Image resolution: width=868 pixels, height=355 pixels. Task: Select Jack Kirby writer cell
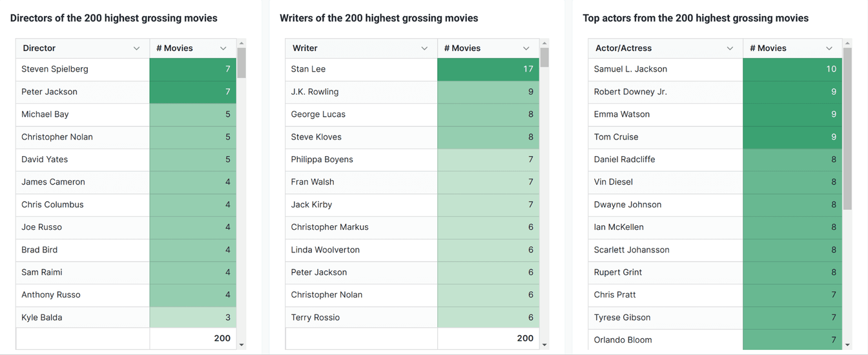pos(362,205)
